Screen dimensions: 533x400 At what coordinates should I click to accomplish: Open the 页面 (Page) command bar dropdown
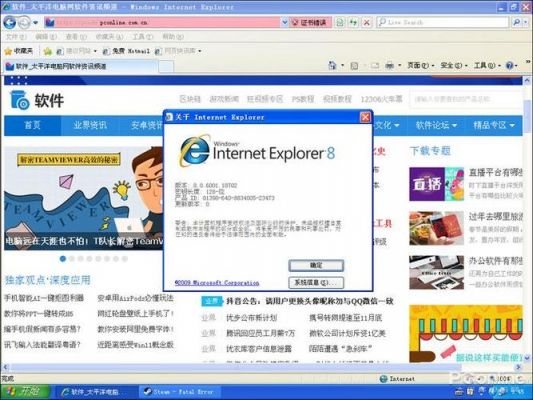(x=420, y=65)
